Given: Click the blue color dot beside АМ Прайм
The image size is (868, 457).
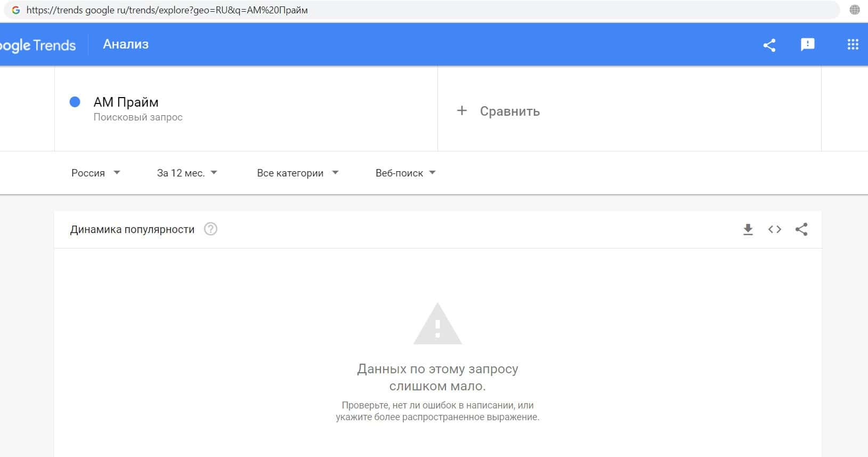Looking at the screenshot, I should click(x=75, y=102).
